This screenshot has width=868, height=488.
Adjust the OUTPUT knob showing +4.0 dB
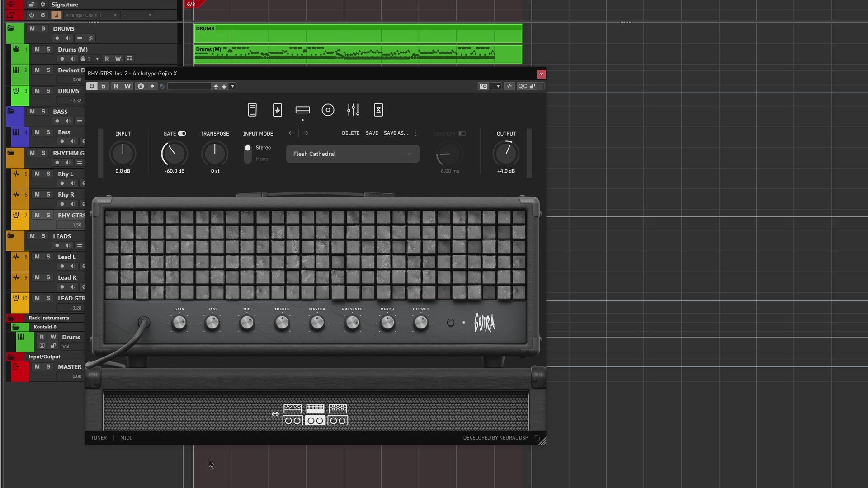coord(506,154)
